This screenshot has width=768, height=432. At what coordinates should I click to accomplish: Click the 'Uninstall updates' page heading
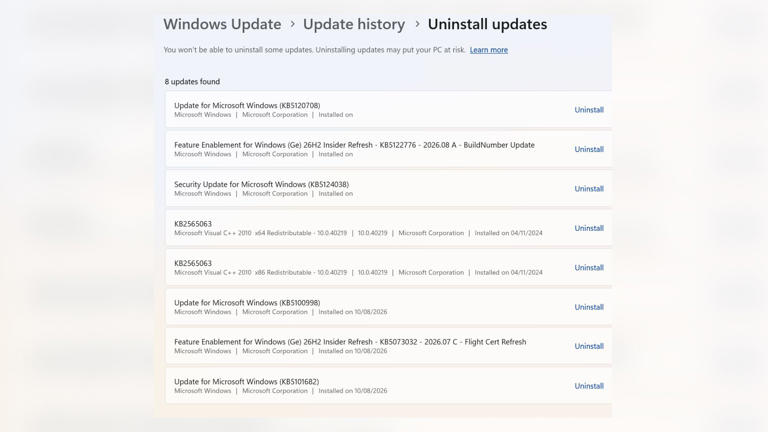click(487, 24)
